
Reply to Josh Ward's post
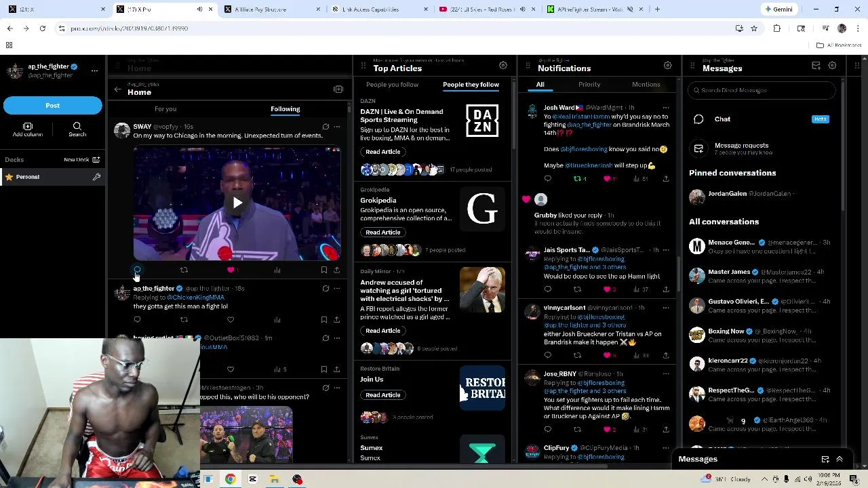[548, 179]
